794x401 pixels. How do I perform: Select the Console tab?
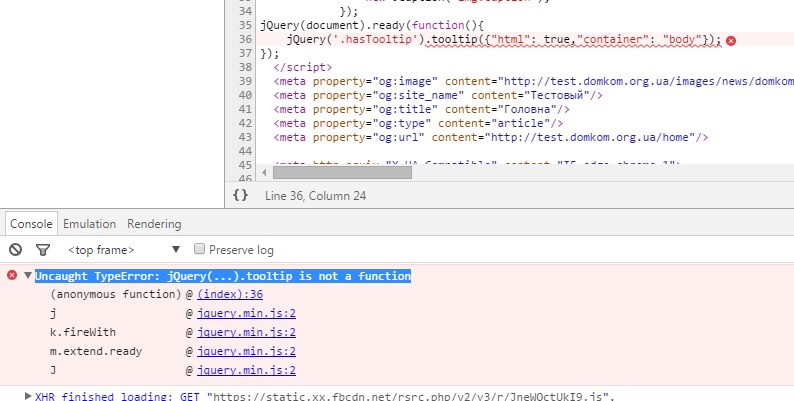coord(30,224)
